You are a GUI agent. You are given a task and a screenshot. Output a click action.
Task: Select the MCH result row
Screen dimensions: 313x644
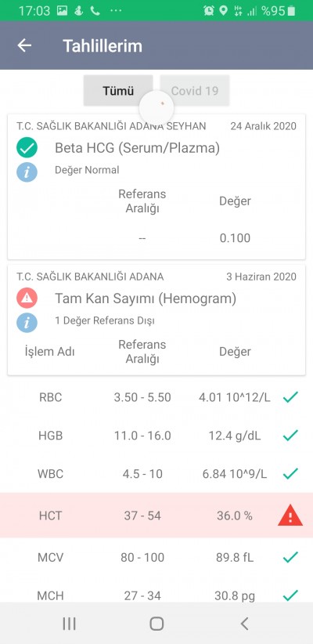(x=156, y=595)
